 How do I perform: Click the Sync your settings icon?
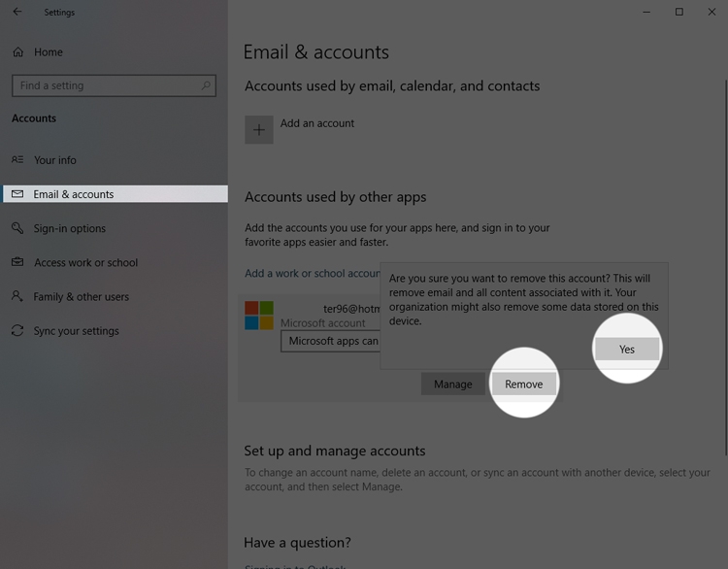17,331
